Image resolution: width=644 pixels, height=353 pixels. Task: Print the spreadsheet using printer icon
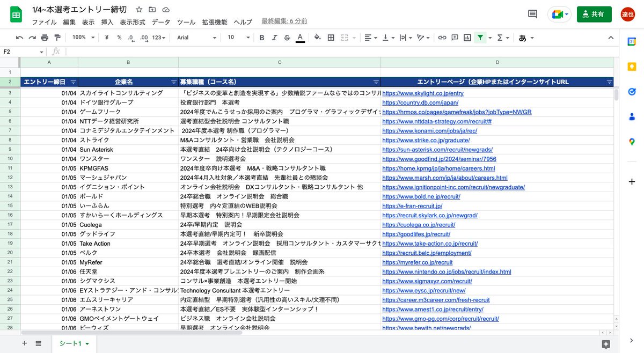tap(45, 38)
